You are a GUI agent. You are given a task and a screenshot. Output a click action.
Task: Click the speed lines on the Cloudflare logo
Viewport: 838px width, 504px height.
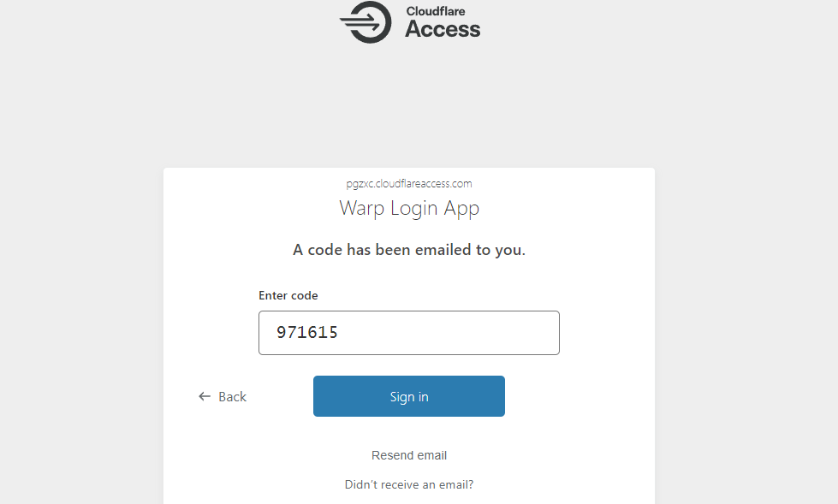pos(360,22)
